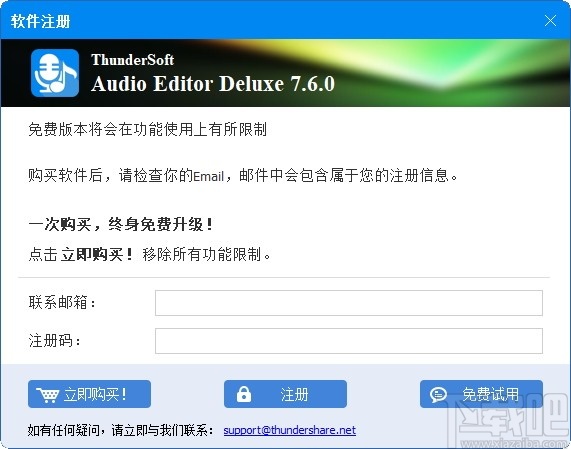
Task: Click the 免费试用 free trial button
Action: pyautogui.click(x=481, y=394)
